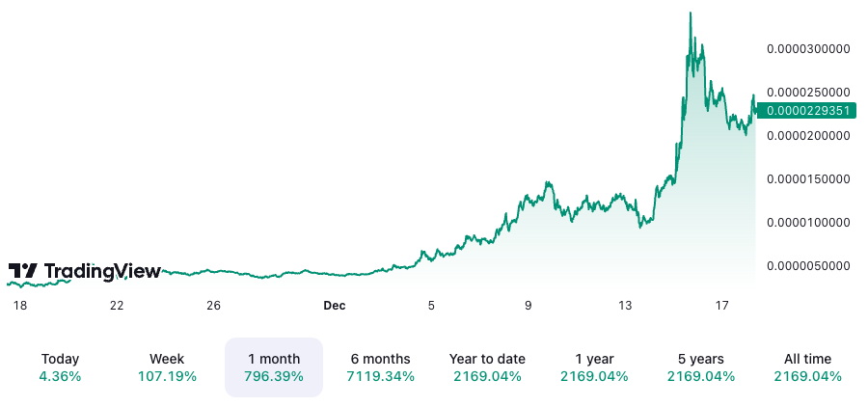Click the Dec label on date axis
This screenshot has width=868, height=407.
334,306
